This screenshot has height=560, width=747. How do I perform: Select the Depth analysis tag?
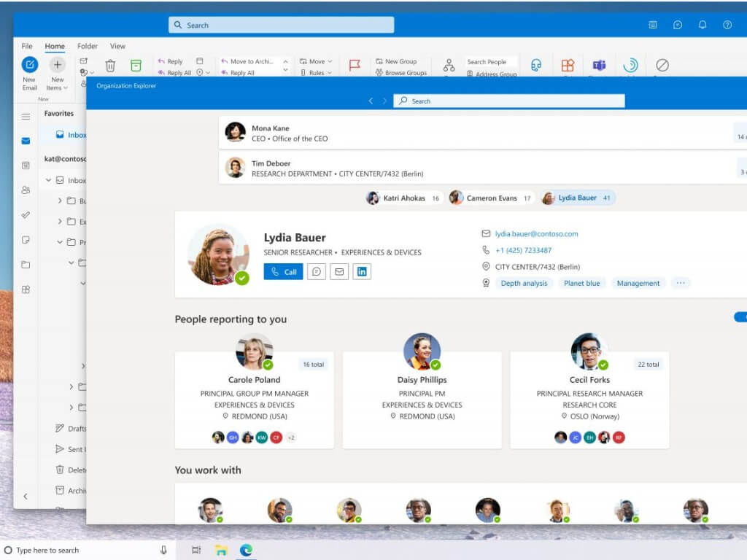[x=524, y=283]
